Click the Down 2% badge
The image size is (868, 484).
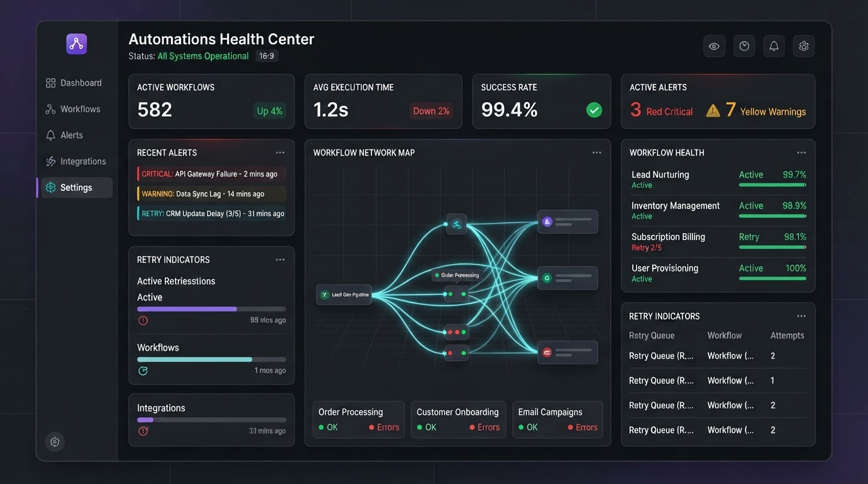coord(431,111)
